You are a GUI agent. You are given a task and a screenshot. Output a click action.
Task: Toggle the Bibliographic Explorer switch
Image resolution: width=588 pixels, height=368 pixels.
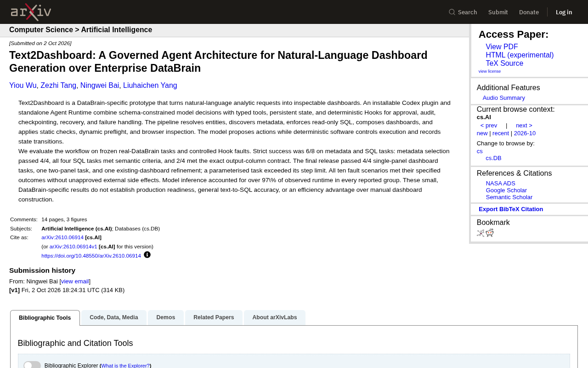32,365
